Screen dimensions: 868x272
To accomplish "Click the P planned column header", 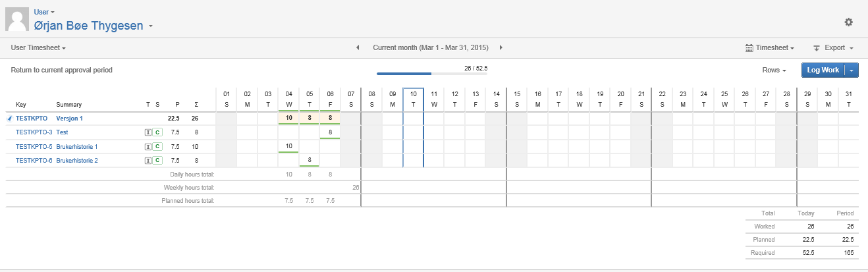I will point(177,105).
